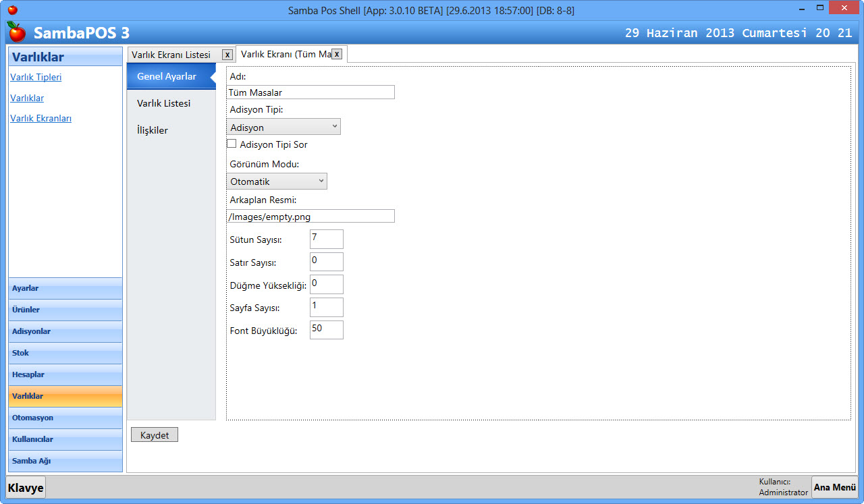Enable the Adisyon Tipi Sor checkbox
Image resolution: width=864 pixels, height=504 pixels.
[x=232, y=144]
